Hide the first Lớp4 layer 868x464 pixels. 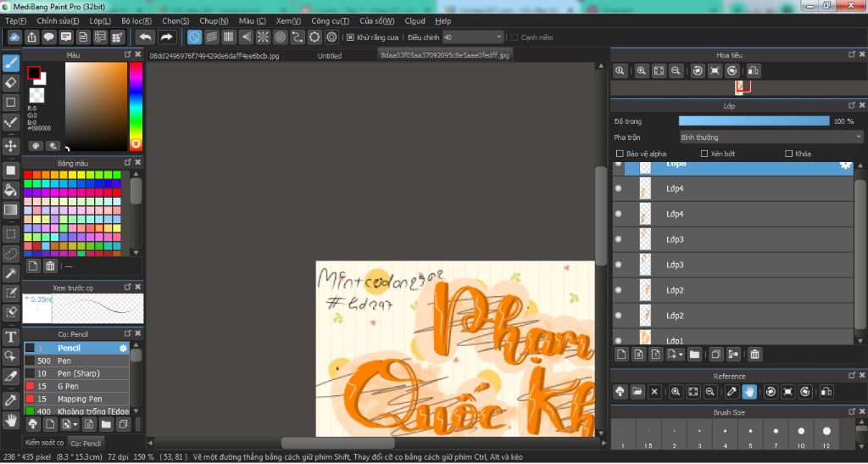618,189
